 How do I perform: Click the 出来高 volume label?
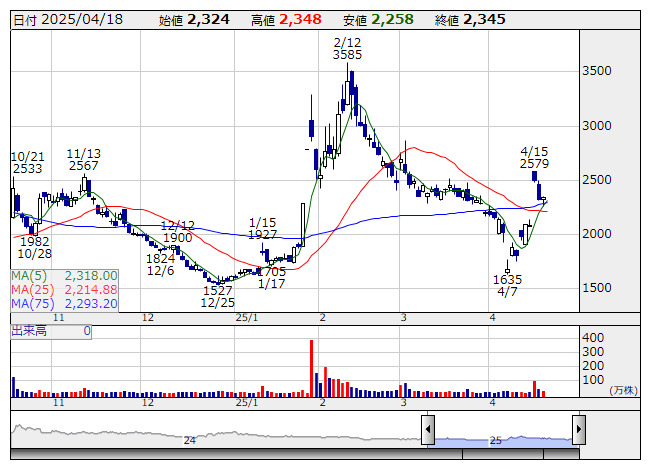coord(30,330)
